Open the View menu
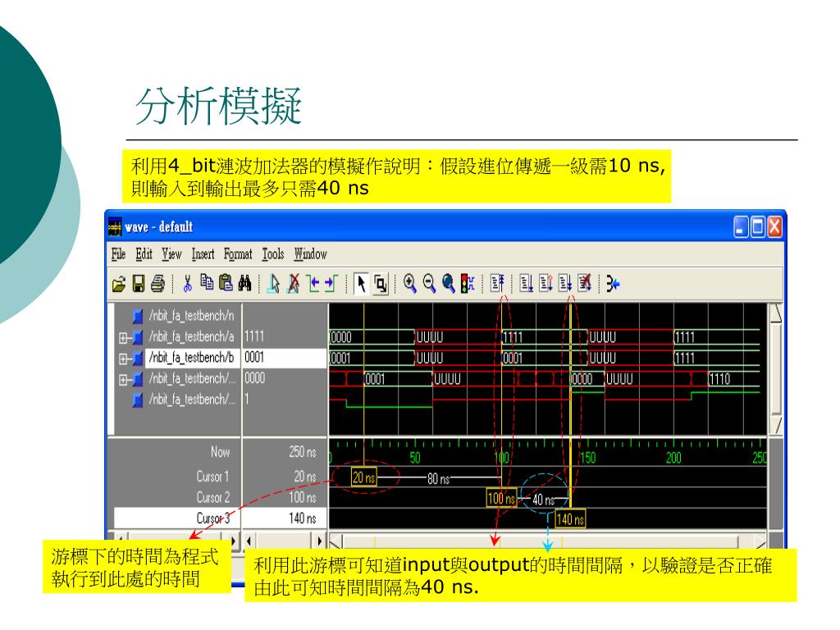The image size is (840, 630). pyautogui.click(x=172, y=254)
